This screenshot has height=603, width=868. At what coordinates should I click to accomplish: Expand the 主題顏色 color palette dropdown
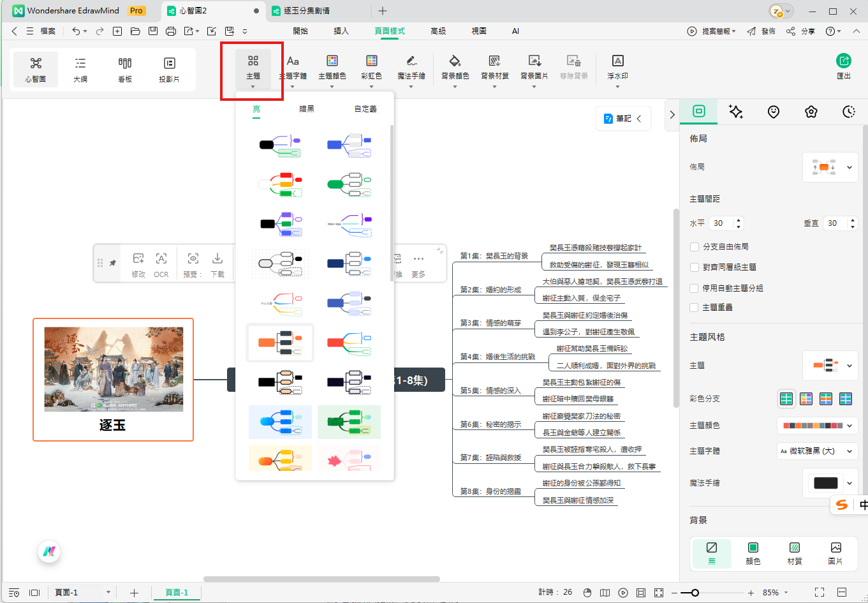click(817, 426)
